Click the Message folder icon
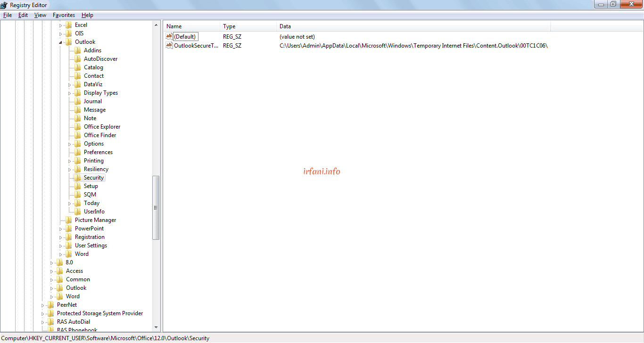 (x=78, y=110)
